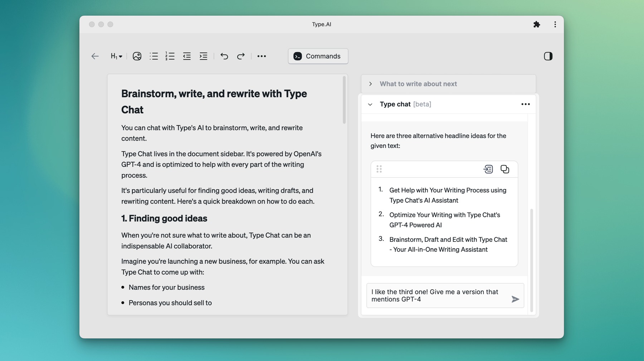Go back with the left arrow
Image resolution: width=644 pixels, height=361 pixels.
(x=95, y=56)
